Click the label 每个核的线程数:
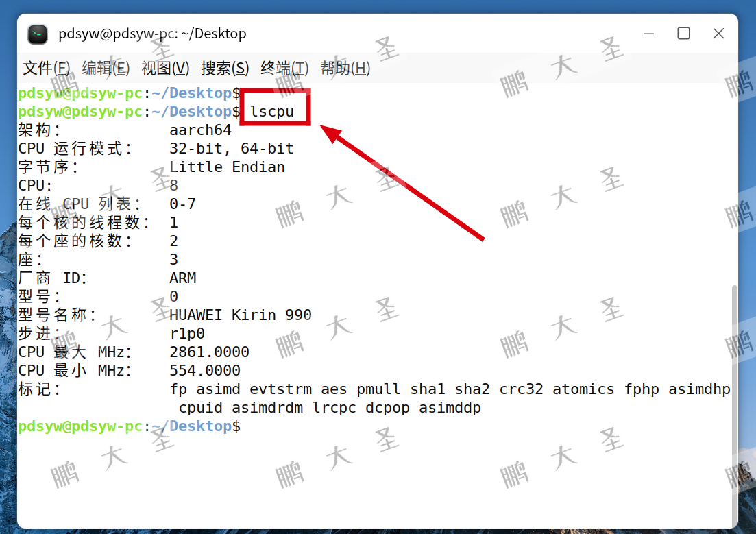This screenshot has width=756, height=534. click(84, 222)
